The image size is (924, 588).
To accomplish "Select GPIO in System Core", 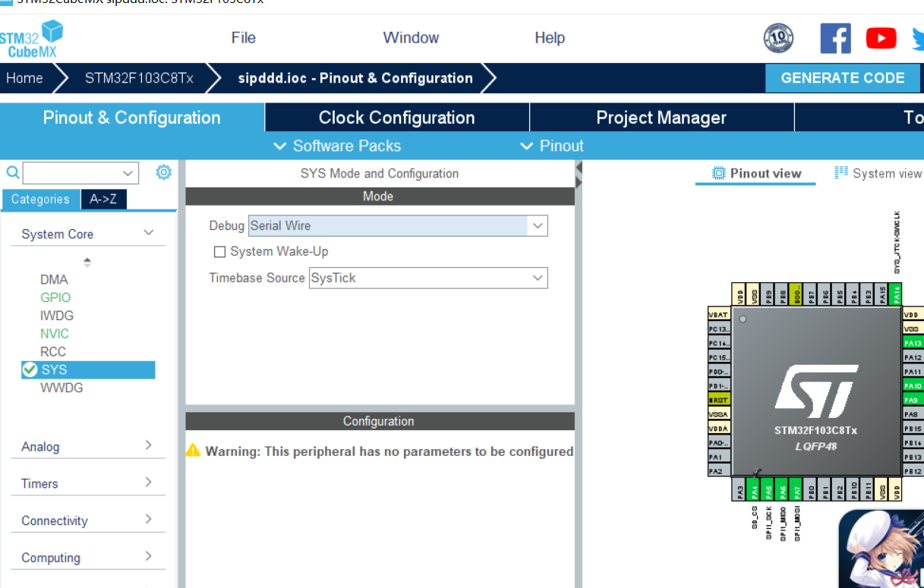I will coord(55,297).
